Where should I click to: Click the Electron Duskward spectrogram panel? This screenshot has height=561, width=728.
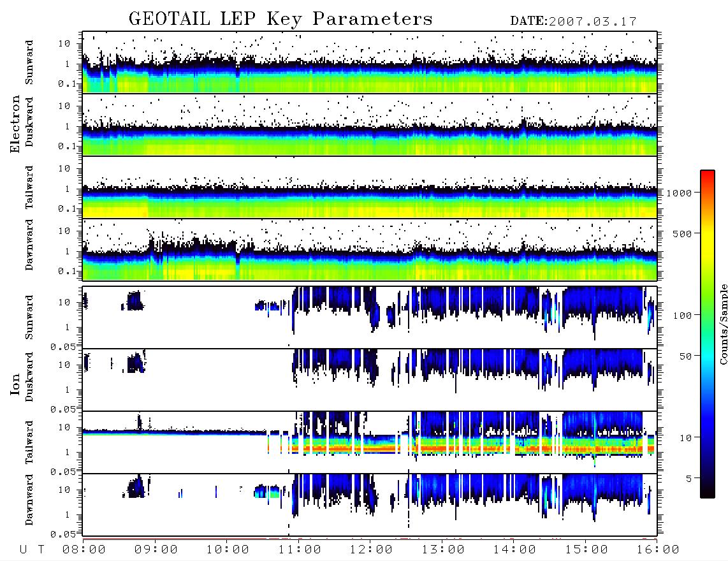pos(370,124)
